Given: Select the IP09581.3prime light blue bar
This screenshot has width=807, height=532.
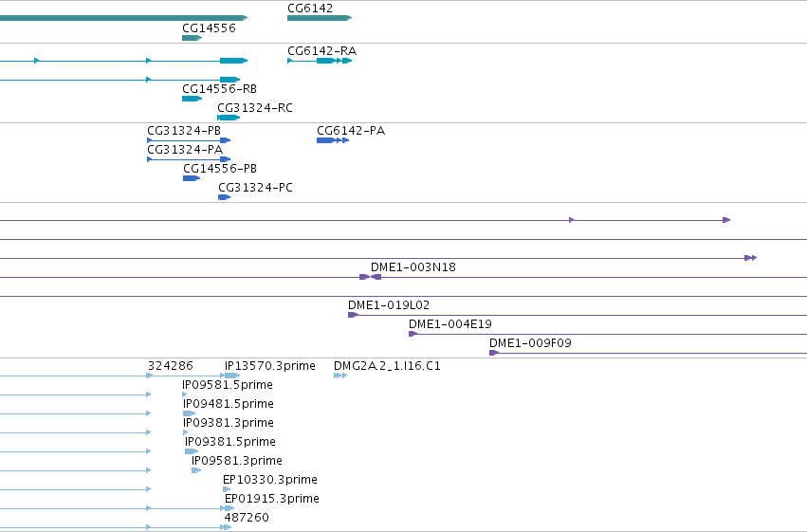Looking at the screenshot, I should [196, 470].
